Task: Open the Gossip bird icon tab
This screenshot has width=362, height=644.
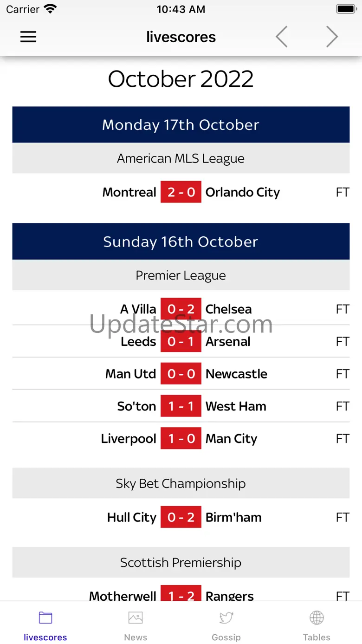Action: click(x=226, y=618)
